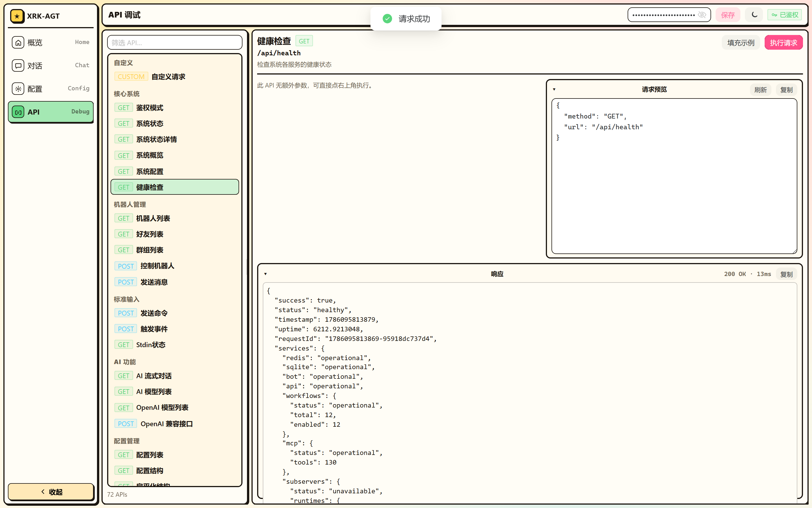Select 自定义请求 CUSTOM entry
The image size is (812, 508).
(175, 76)
